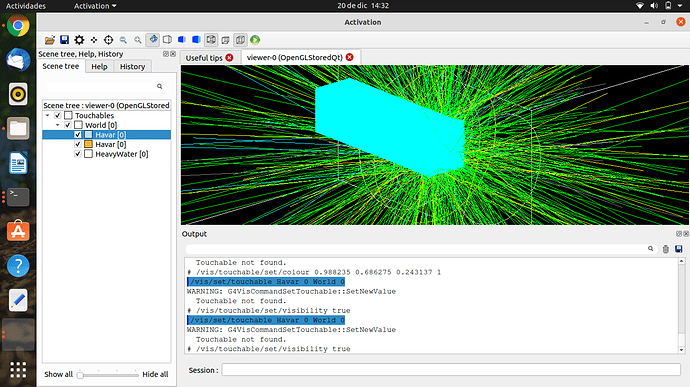Switch to Scene tree tab
The height and width of the screenshot is (387, 690).
[x=61, y=66]
